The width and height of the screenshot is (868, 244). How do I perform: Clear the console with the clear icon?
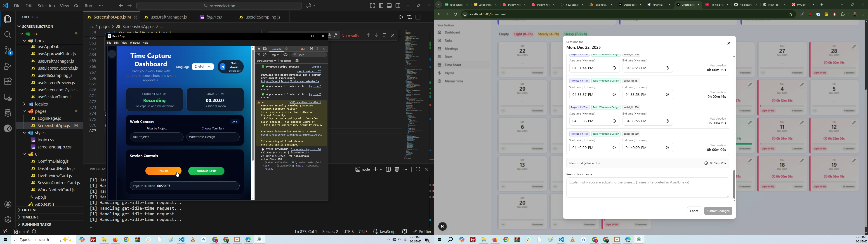tap(265, 55)
